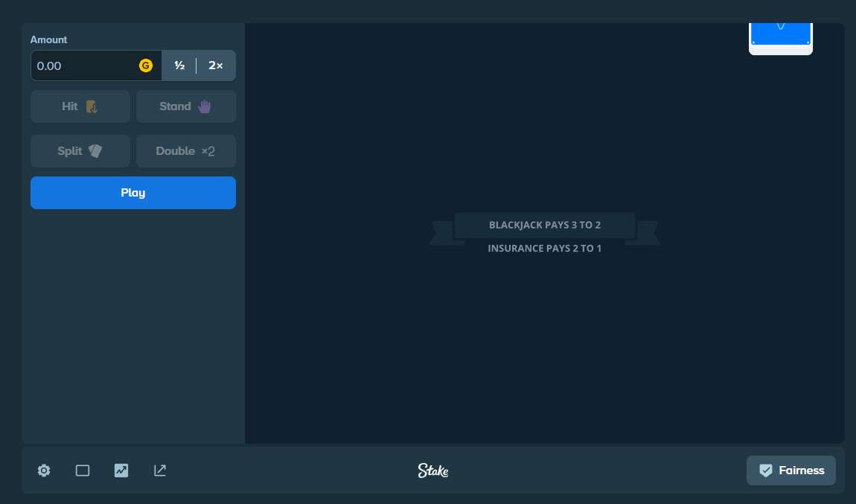Click the Stake logo in footer
This screenshot has width=856, height=504.
[x=433, y=470]
